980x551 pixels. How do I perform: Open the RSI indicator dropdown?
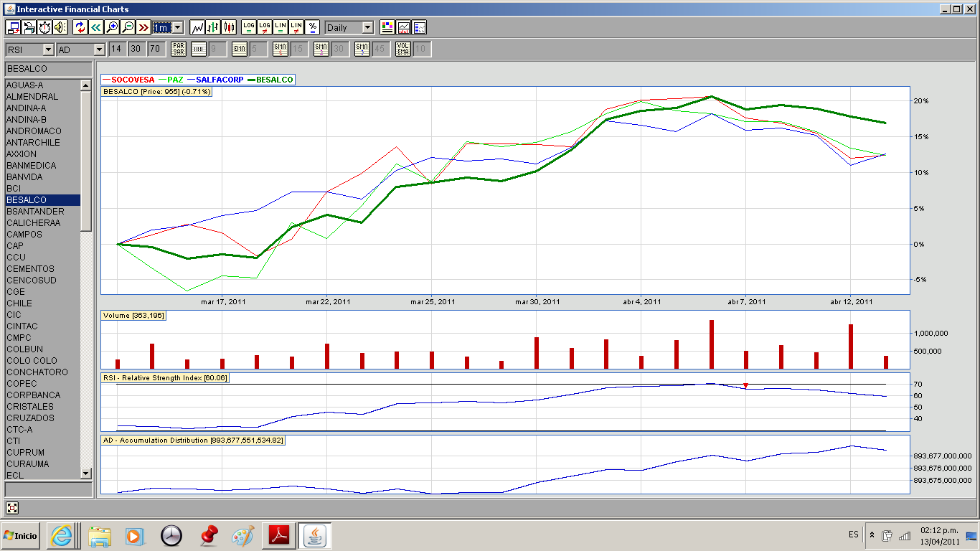(x=48, y=50)
